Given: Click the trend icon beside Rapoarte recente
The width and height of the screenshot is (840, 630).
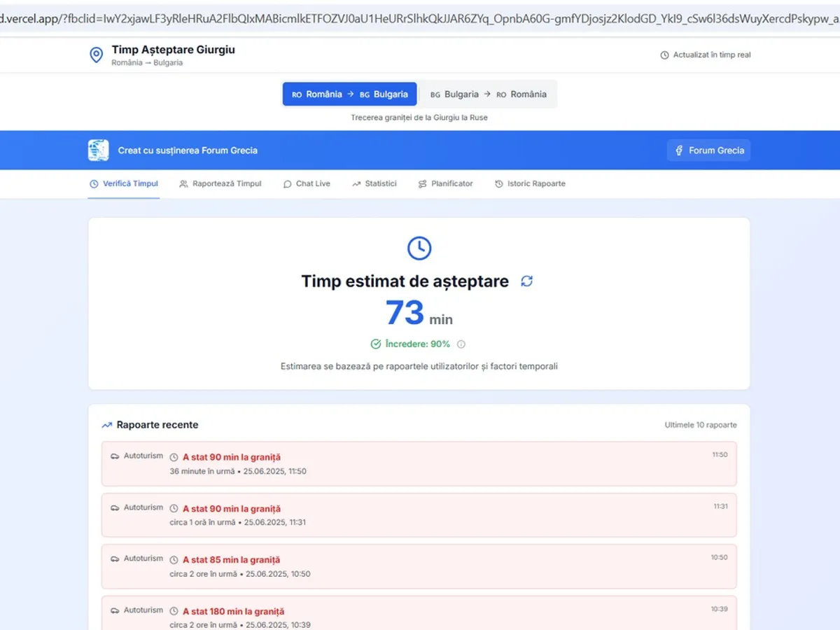Looking at the screenshot, I should (x=106, y=425).
